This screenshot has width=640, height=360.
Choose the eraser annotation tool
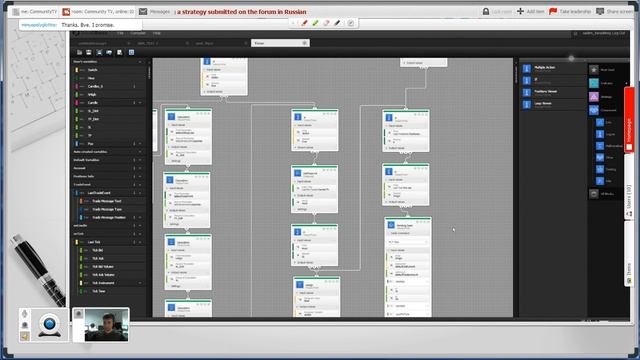pos(326,23)
